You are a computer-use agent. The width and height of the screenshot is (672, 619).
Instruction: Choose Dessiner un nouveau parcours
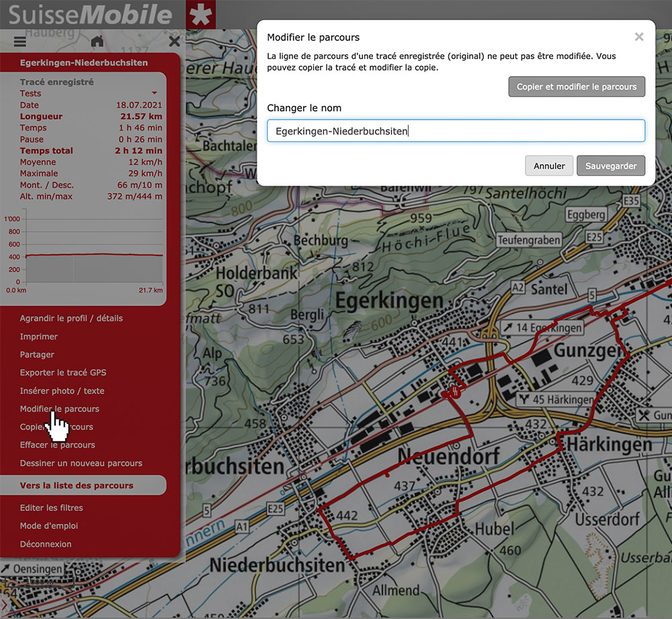pyautogui.click(x=81, y=463)
